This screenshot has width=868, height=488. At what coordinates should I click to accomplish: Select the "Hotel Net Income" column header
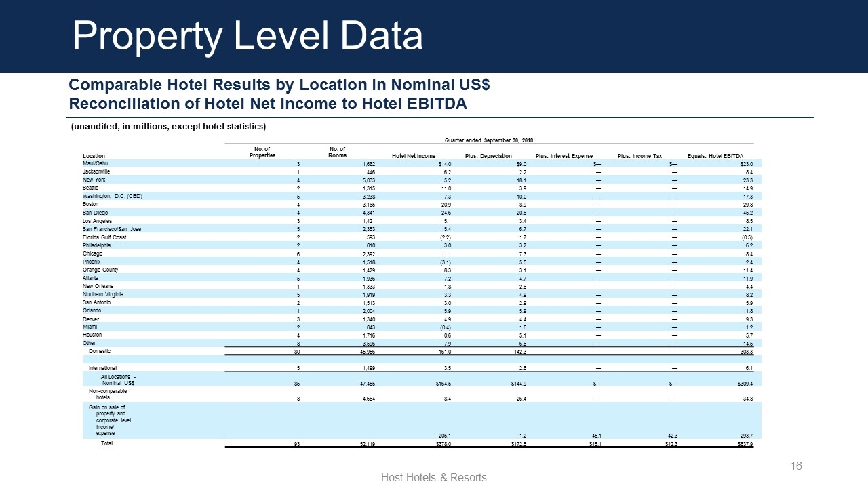click(414, 155)
